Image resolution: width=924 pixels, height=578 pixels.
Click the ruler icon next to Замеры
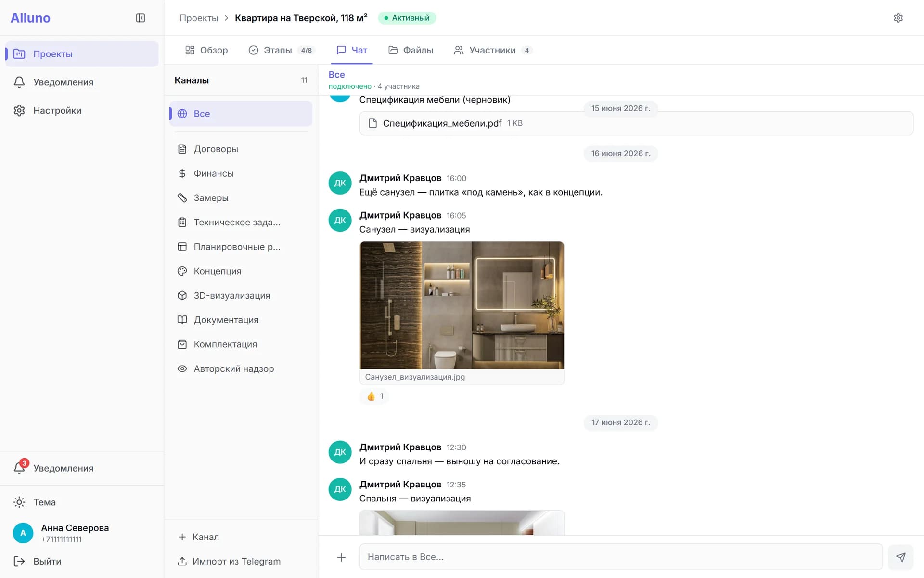[x=182, y=198]
